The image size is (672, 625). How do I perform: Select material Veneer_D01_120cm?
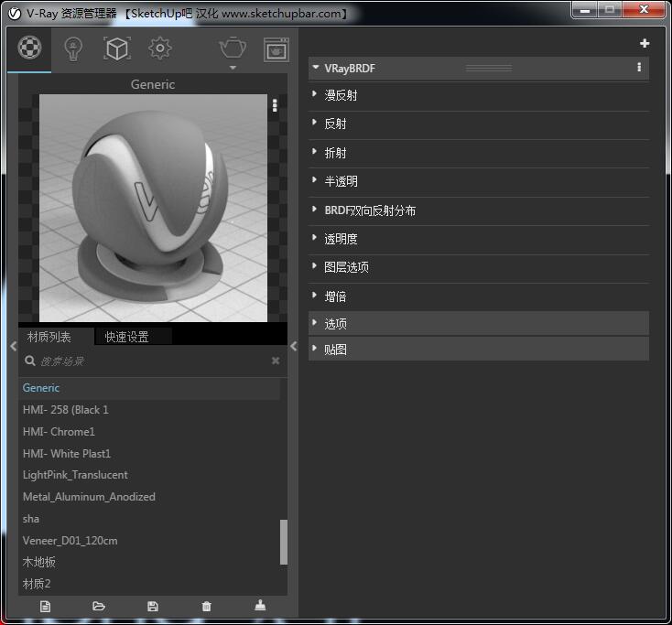[x=149, y=541]
